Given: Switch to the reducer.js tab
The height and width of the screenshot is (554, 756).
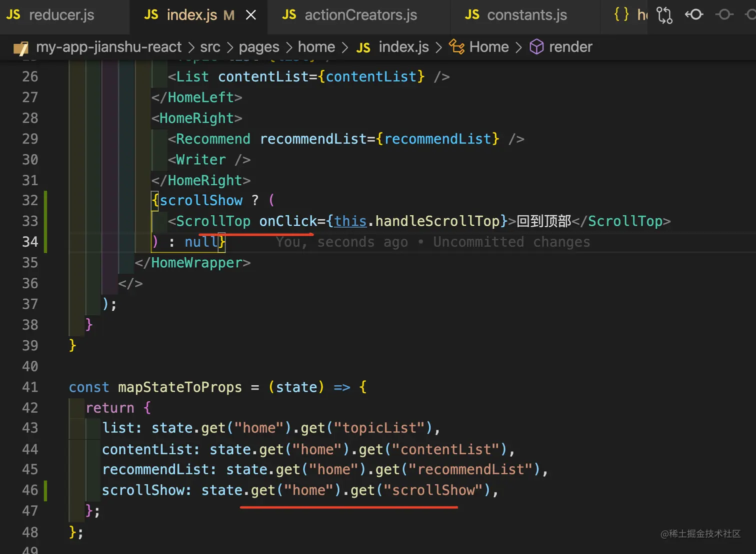Looking at the screenshot, I should coord(61,16).
